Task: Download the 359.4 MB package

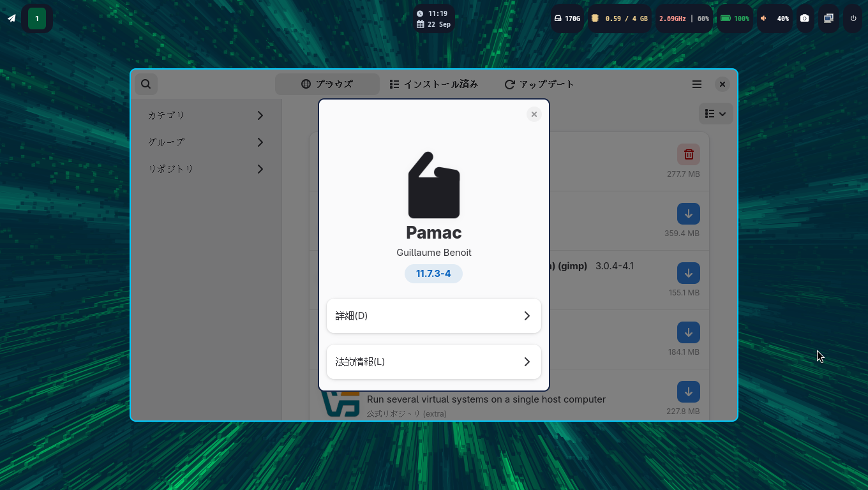Action: 689,214
